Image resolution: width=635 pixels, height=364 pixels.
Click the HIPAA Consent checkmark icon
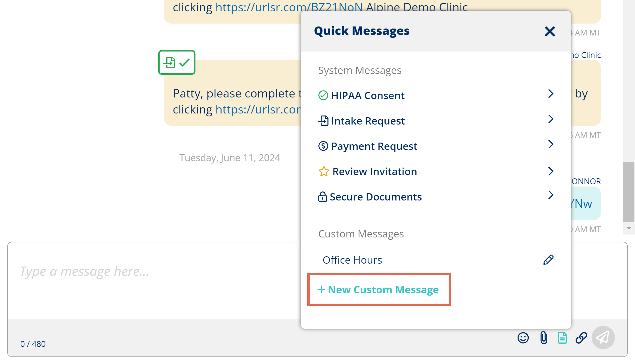[323, 95]
